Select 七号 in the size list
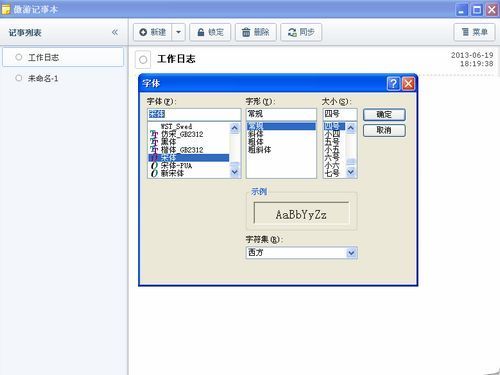The width and height of the screenshot is (500, 375). click(x=334, y=173)
